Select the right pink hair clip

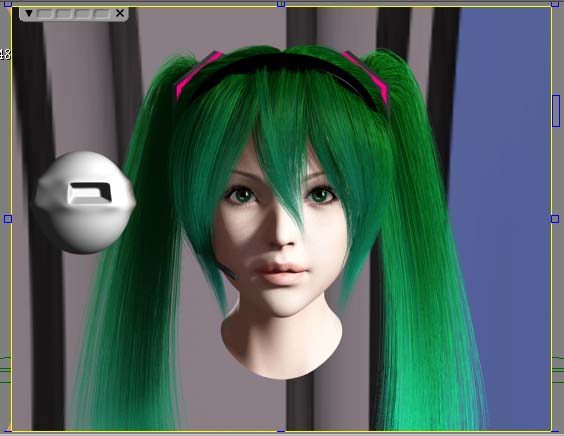(367, 78)
